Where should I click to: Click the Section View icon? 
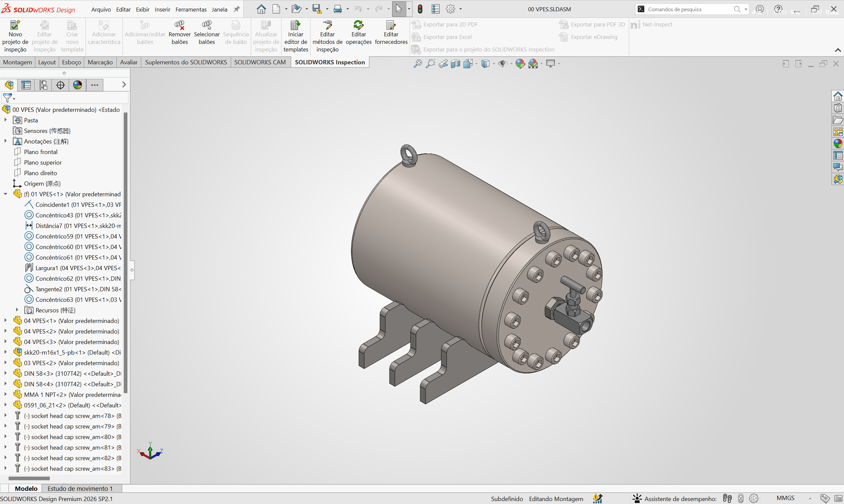(456, 64)
